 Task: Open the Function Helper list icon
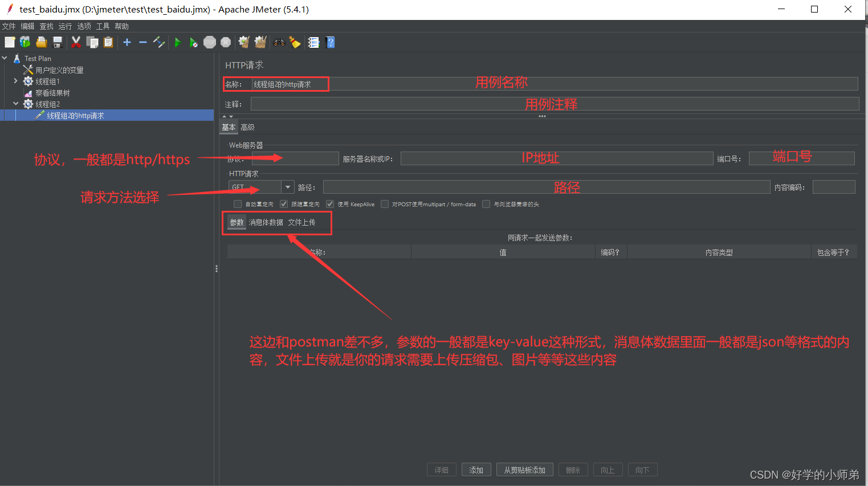313,42
